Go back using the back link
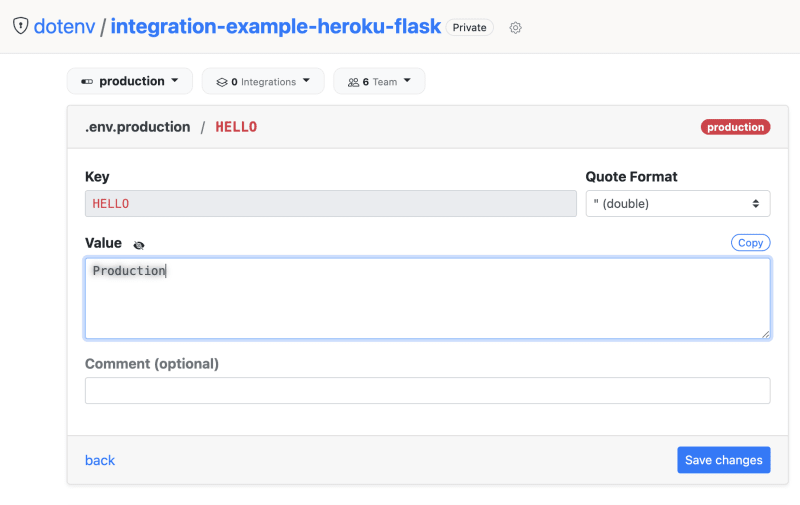 (100, 460)
